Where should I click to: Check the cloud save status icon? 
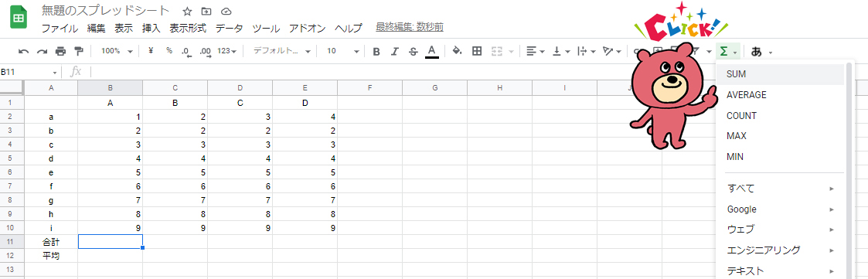[225, 12]
